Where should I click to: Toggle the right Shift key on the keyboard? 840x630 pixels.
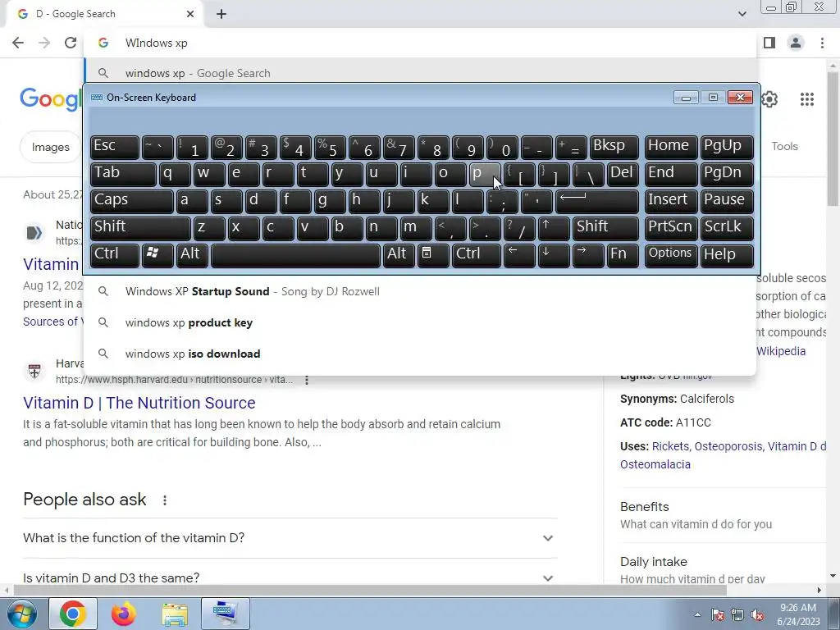coord(605,228)
